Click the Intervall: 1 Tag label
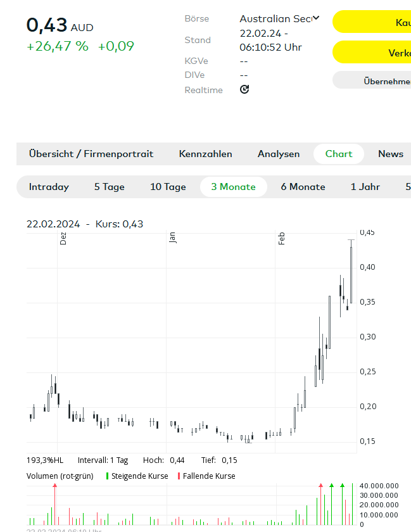Screen dimensions: 411x532 pyautogui.click(x=103, y=460)
